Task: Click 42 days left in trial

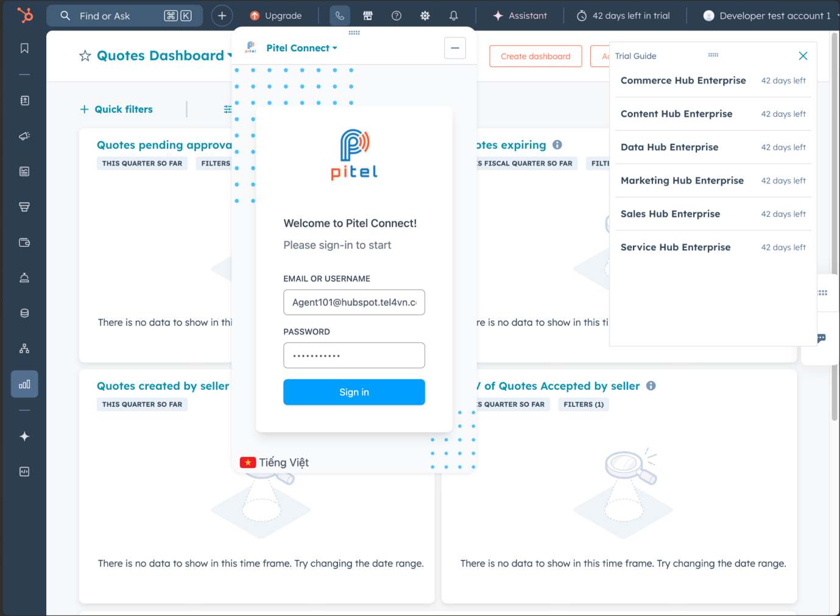Action: point(623,16)
